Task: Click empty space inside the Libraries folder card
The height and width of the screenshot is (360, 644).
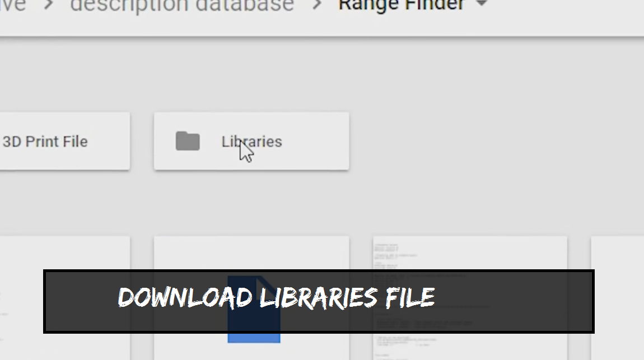Action: (x=316, y=141)
